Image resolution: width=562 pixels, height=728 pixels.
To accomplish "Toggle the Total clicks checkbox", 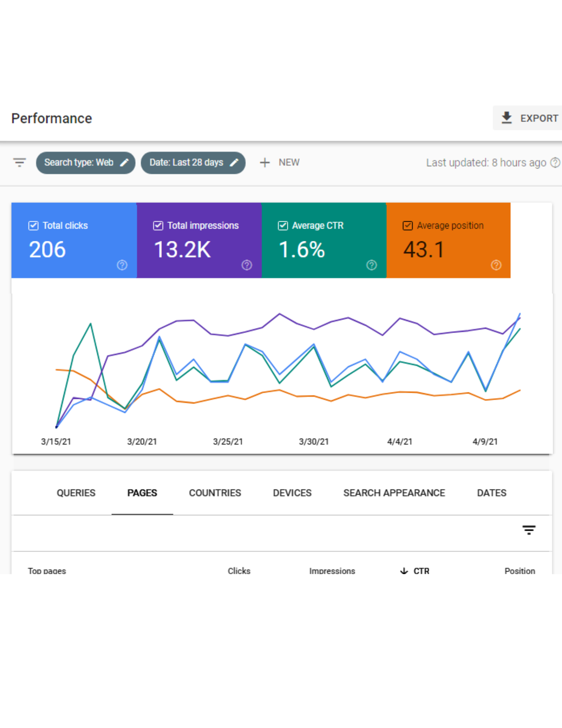I will tap(33, 226).
